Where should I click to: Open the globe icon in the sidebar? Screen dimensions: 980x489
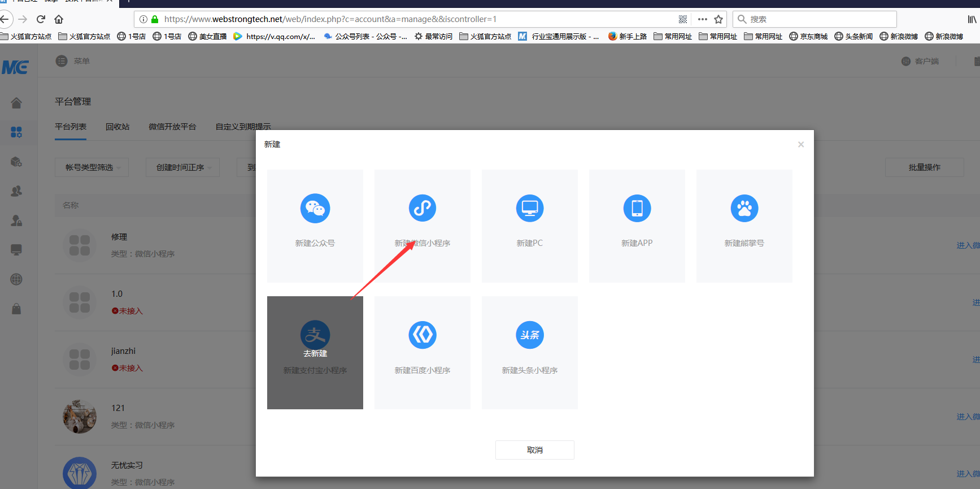point(16,279)
